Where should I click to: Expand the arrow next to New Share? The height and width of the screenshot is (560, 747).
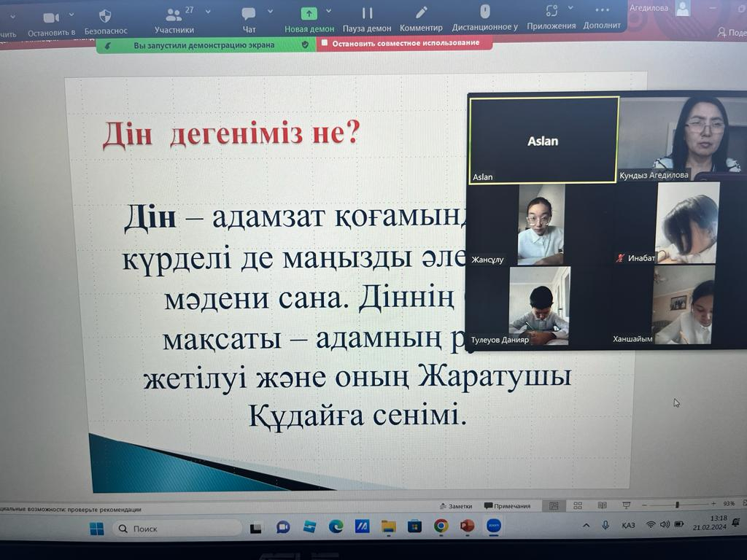tap(328, 11)
